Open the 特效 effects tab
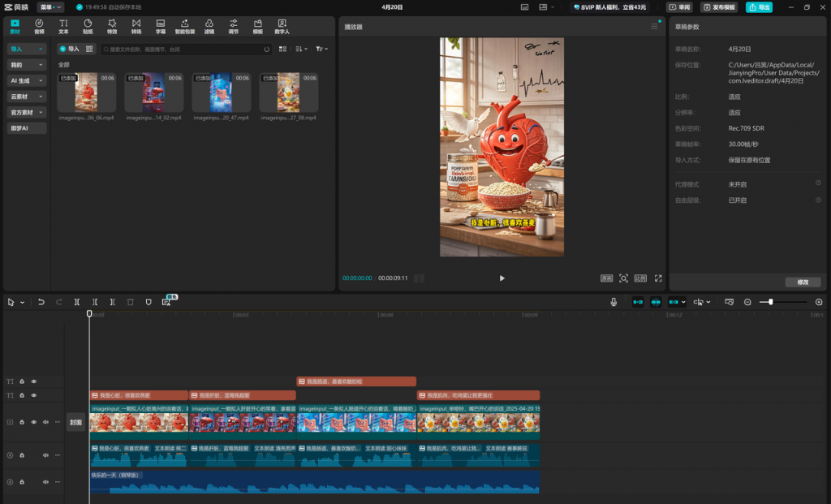The width and height of the screenshot is (831, 504). click(112, 27)
